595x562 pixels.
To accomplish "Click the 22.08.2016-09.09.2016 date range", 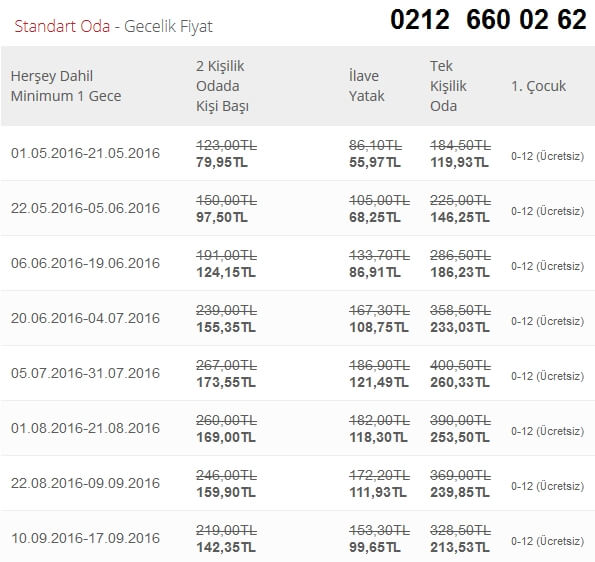I will coord(85,483).
